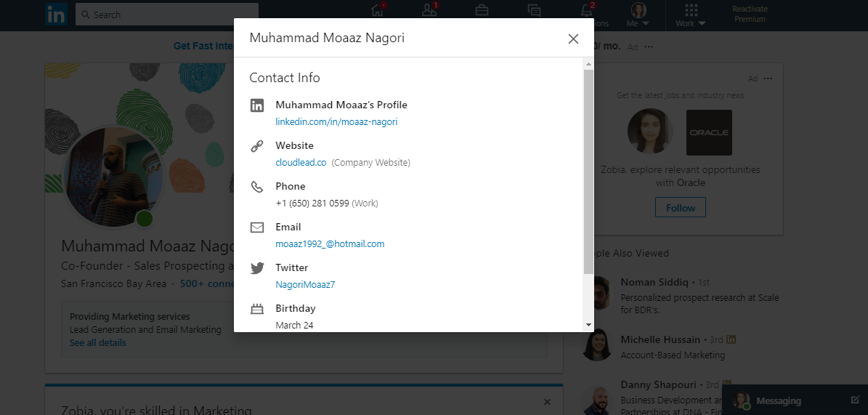Click the March 24 birthday text
The image size is (868, 415).
[x=294, y=325]
